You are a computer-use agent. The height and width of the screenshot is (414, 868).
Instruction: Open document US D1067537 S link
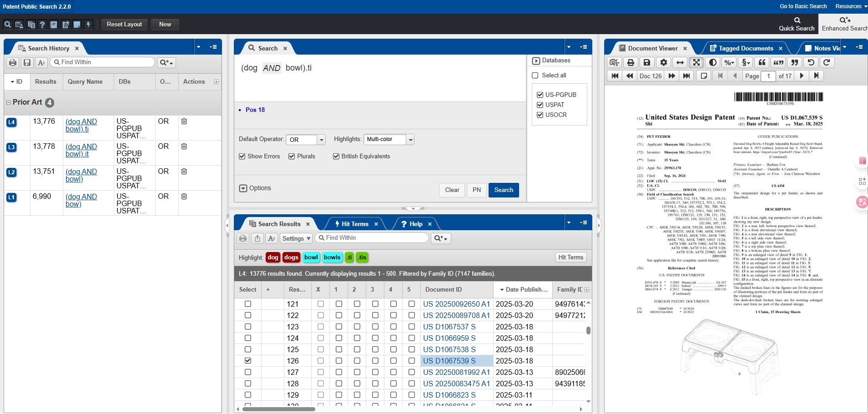[449, 327]
